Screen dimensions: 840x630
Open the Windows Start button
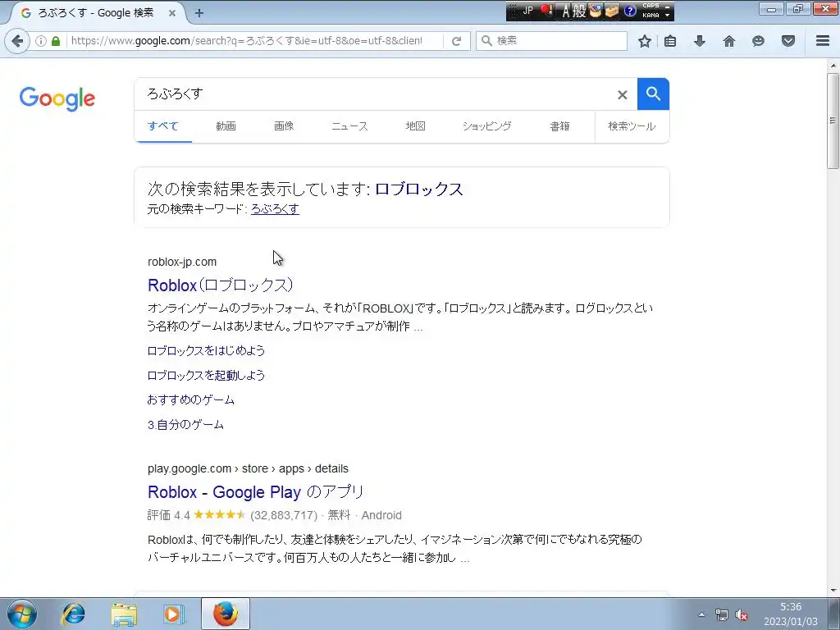pos(22,614)
